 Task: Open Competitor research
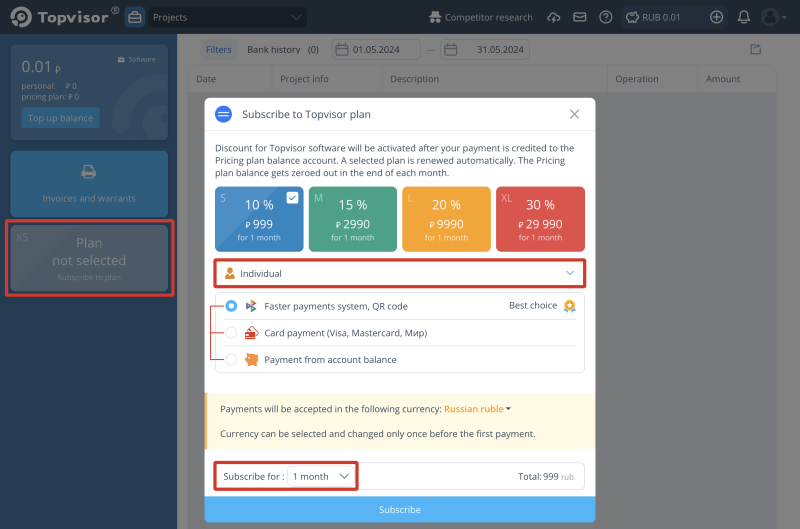point(481,17)
